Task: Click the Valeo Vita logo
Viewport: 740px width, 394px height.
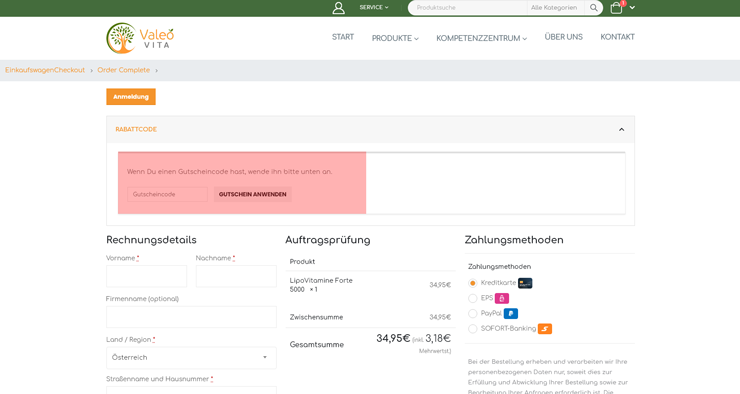Action: pos(140,38)
